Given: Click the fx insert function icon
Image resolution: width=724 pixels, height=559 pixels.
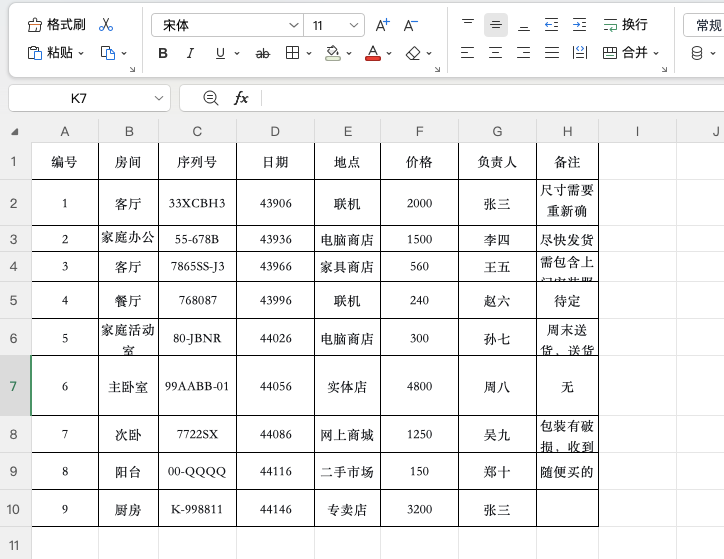Looking at the screenshot, I should [241, 98].
